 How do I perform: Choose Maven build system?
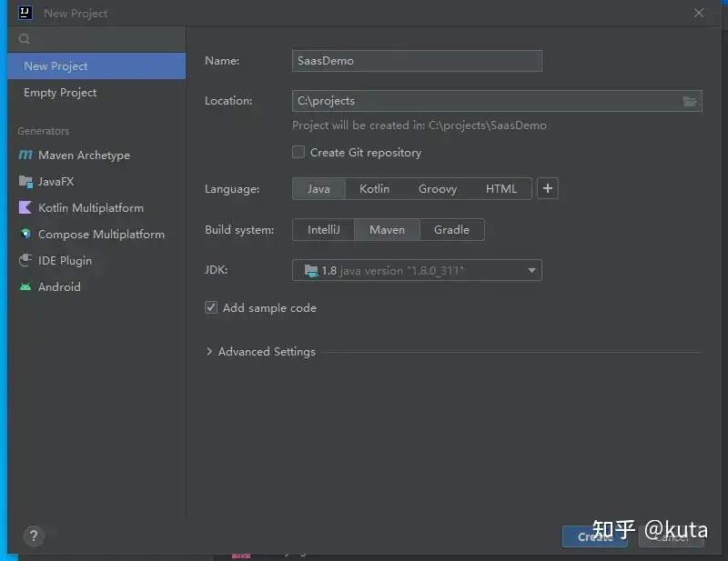point(388,230)
